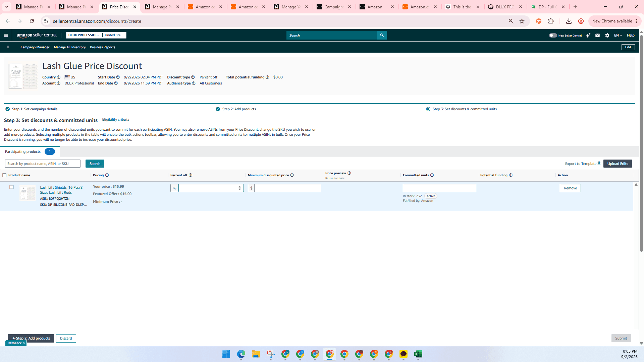Close the FEEDBACK tab
Screen dimensions: 644x362
24,343
